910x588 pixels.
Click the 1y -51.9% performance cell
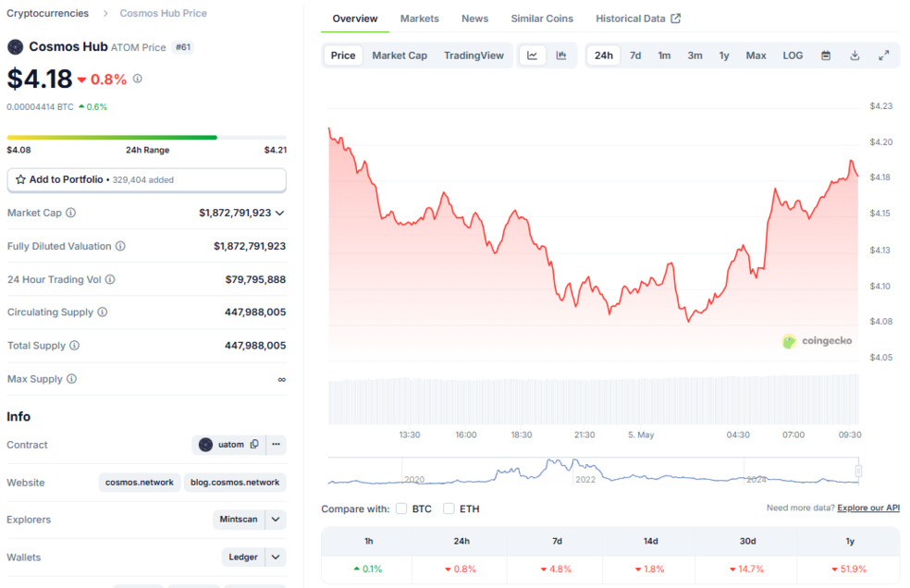(848, 569)
